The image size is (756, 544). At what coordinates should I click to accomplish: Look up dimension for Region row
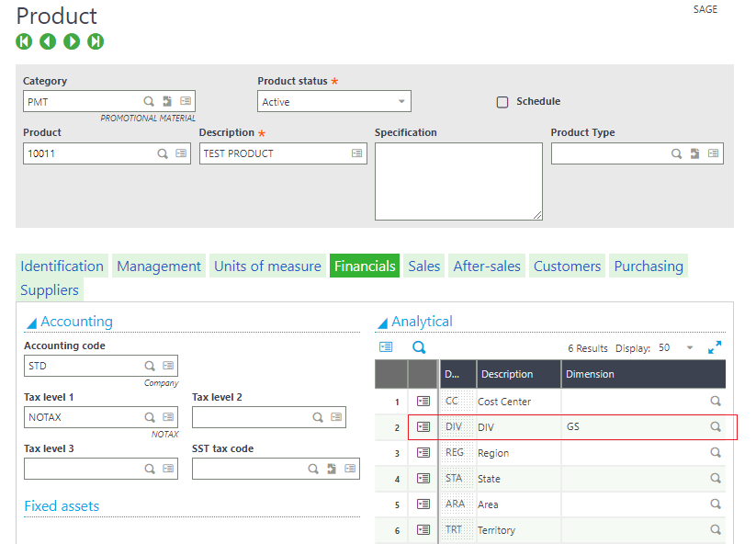(716, 452)
